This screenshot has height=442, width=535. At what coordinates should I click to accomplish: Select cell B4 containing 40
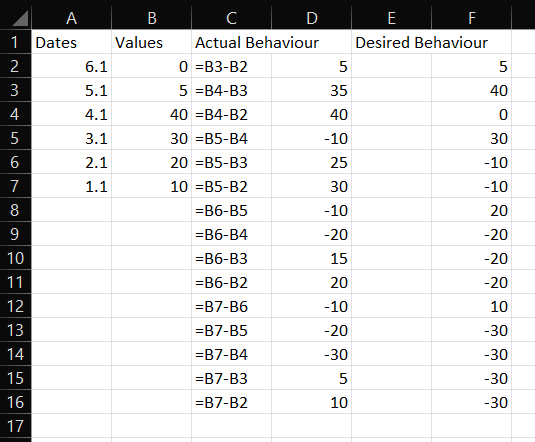(151, 114)
